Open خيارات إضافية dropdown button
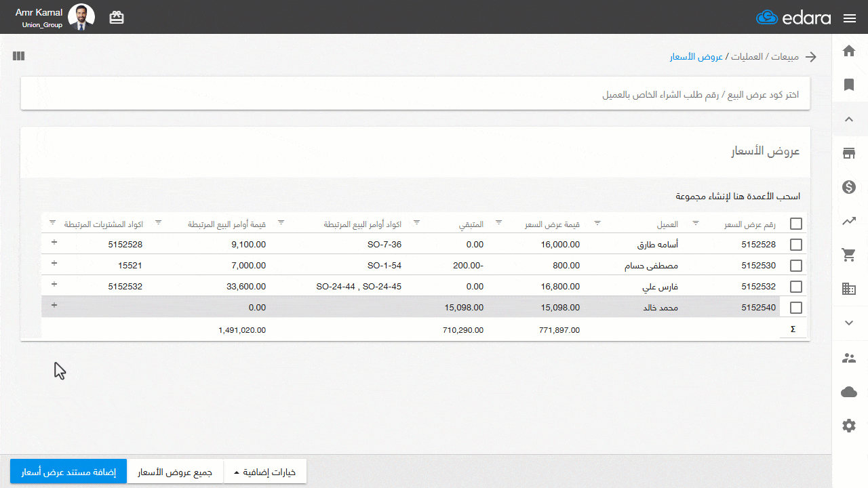The image size is (868, 488). (x=265, y=472)
